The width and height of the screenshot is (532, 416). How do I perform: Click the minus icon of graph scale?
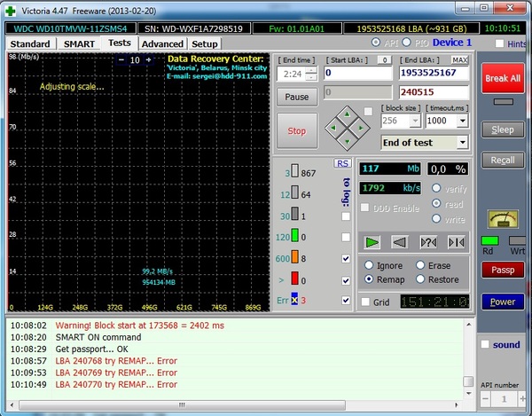click(121, 59)
